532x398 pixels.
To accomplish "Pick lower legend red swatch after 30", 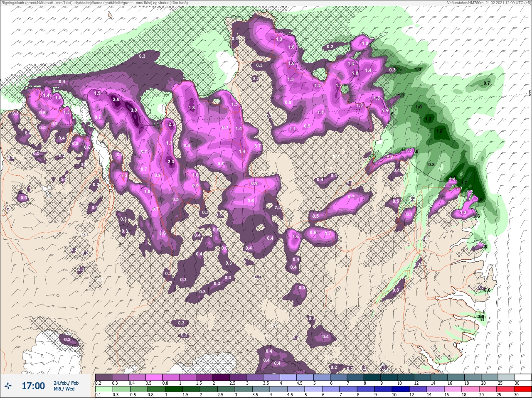I will (x=524, y=389).
